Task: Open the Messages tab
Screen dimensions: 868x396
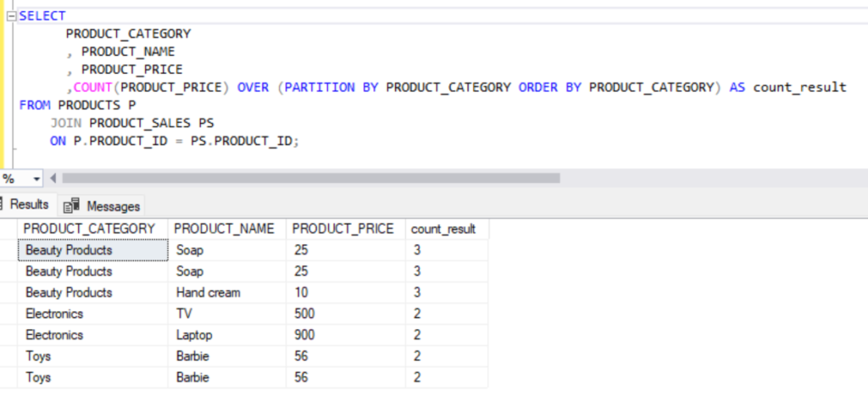Action: 113,206
